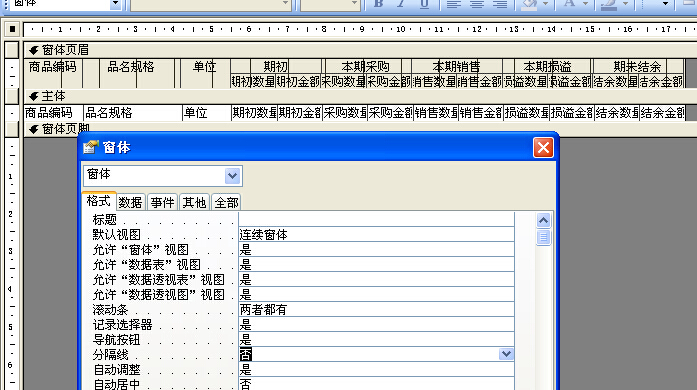Click the 标题 property value field
Viewport: 697px width, 390px height.
(377, 219)
